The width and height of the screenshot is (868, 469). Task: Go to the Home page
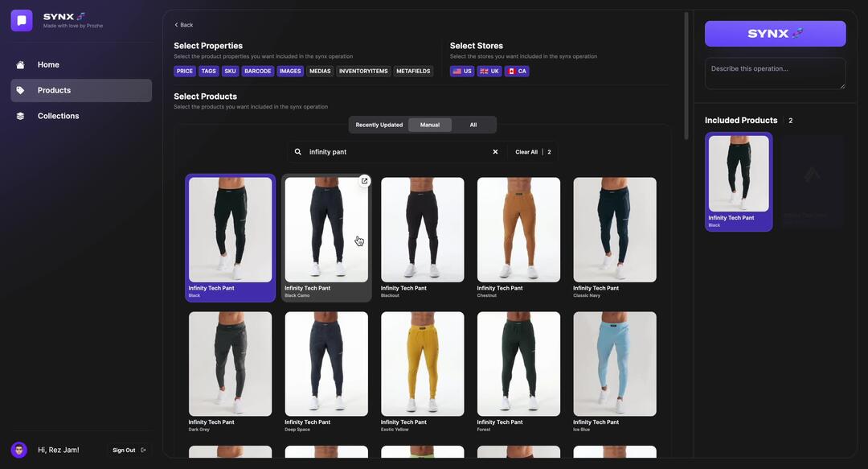point(81,65)
